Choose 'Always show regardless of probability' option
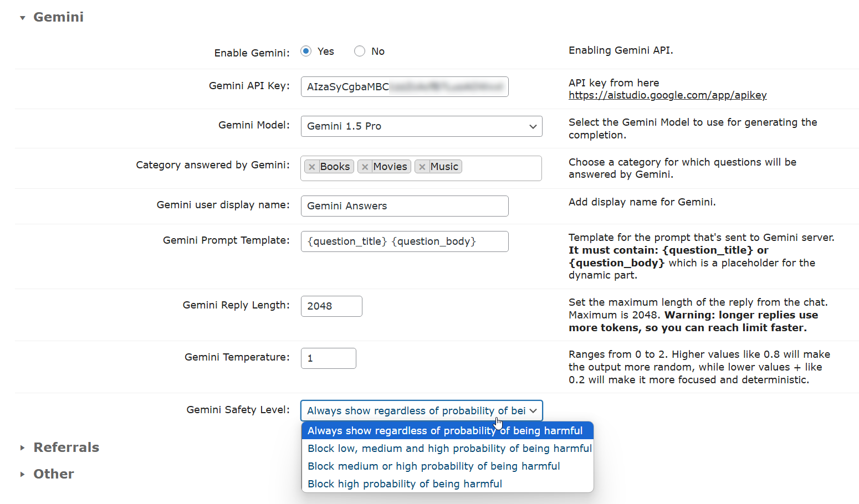Viewport: 859px width, 504px height. click(445, 431)
